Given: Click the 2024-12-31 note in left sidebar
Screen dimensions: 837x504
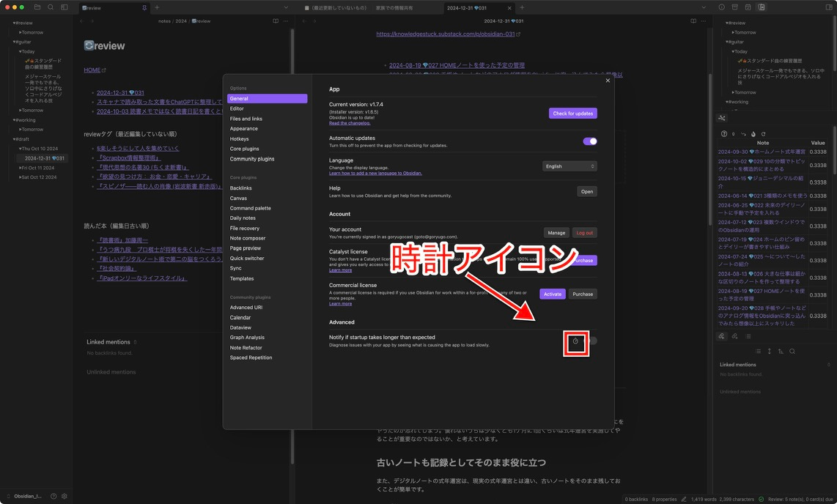Looking at the screenshot, I should (x=44, y=158).
